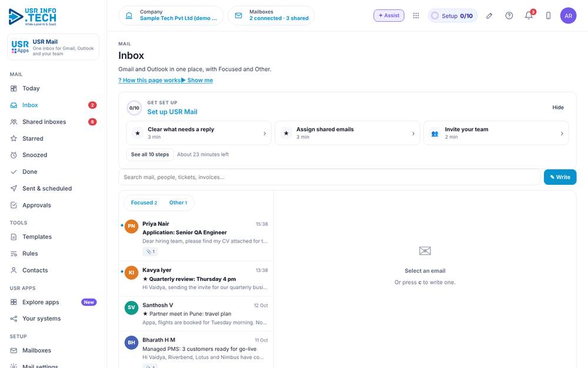This screenshot has width=588, height=368.
Task: Open the Managed PMS email from Bharath
Action: pyautogui.click(x=196, y=350)
